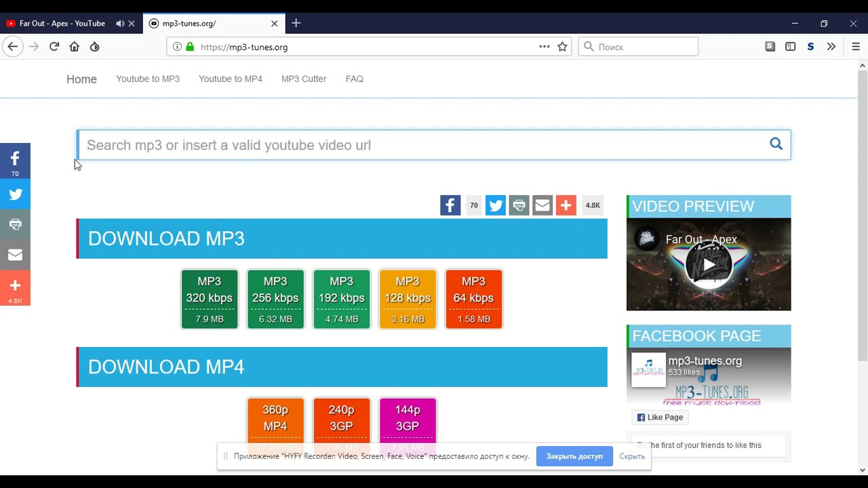The width and height of the screenshot is (868, 488).
Task: Click the Like Page Facebook button
Action: (x=660, y=418)
